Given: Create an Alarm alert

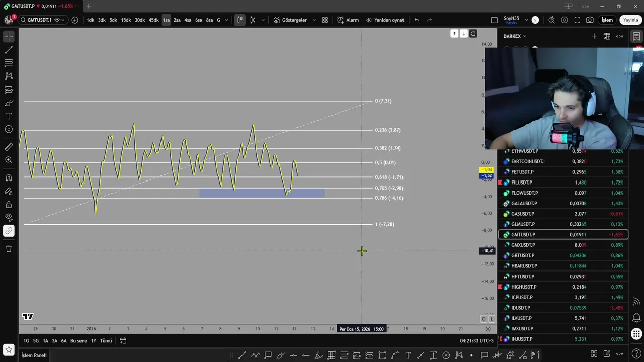Looking at the screenshot, I should (348, 20).
